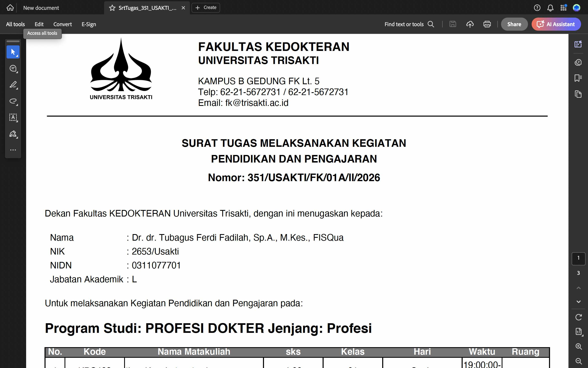
Task: Click the FAKULTAS KEDOKTERAN heading
Action: [274, 47]
